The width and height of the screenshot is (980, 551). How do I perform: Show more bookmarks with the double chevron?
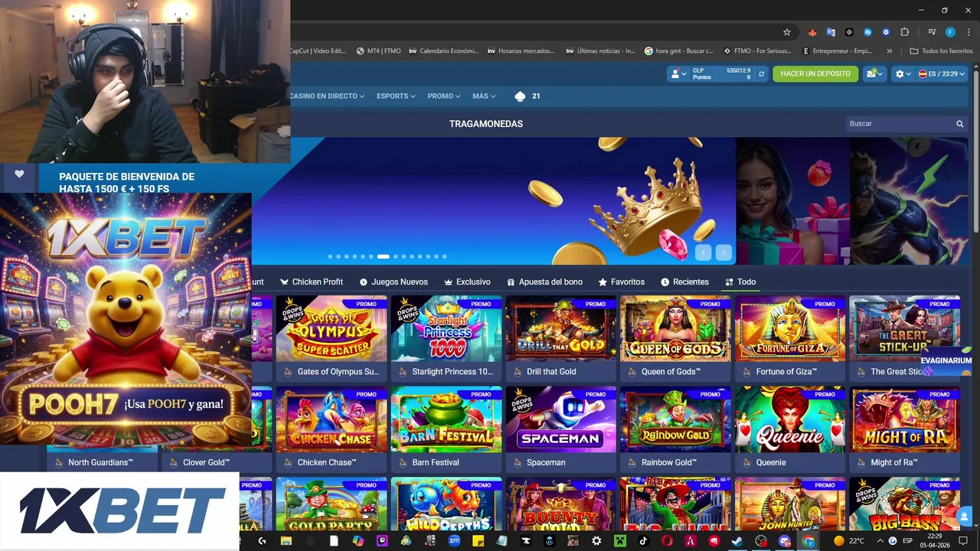coord(889,51)
